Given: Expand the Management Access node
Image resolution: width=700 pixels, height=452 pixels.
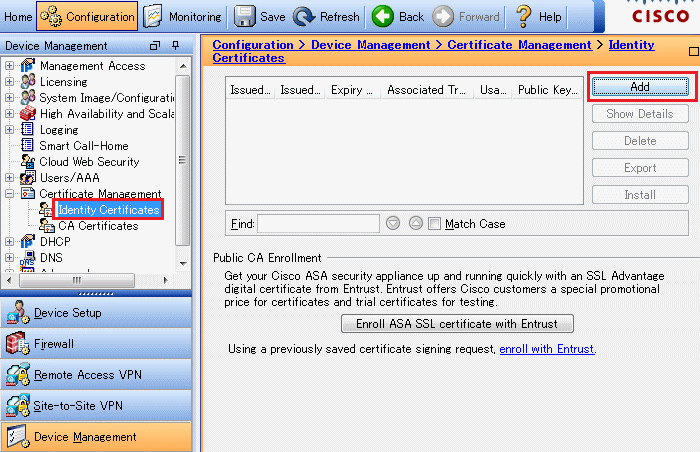Looking at the screenshot, I should point(9,66).
